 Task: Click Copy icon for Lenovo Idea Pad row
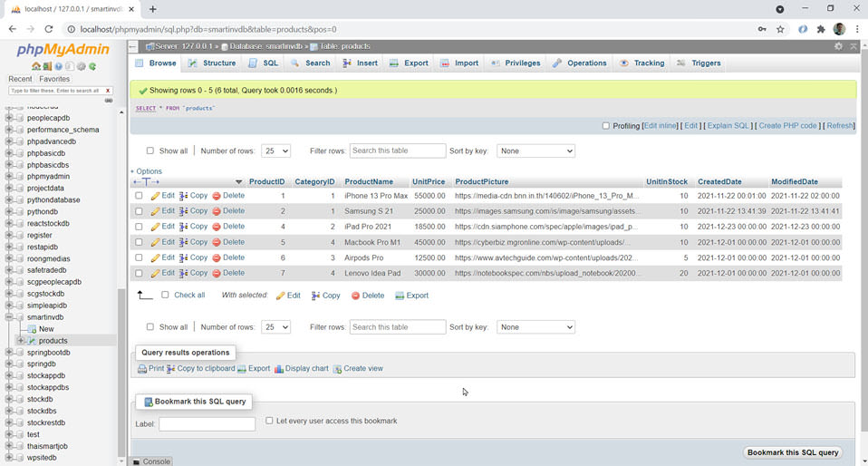tap(184, 273)
